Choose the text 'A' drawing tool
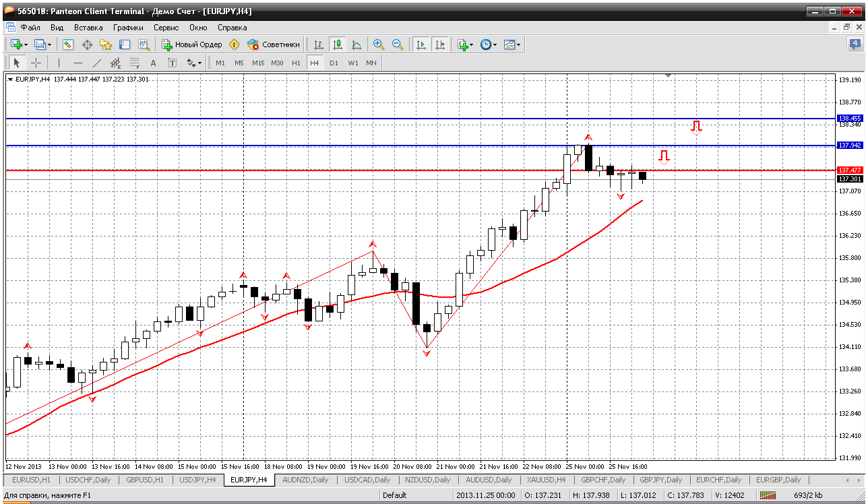This screenshot has height=504, width=868. pyautogui.click(x=154, y=63)
